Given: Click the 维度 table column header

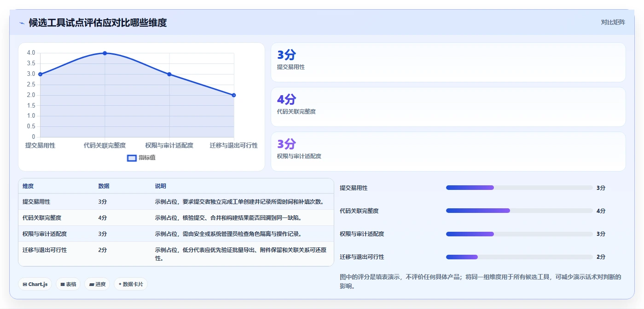Looking at the screenshot, I should (28, 186).
